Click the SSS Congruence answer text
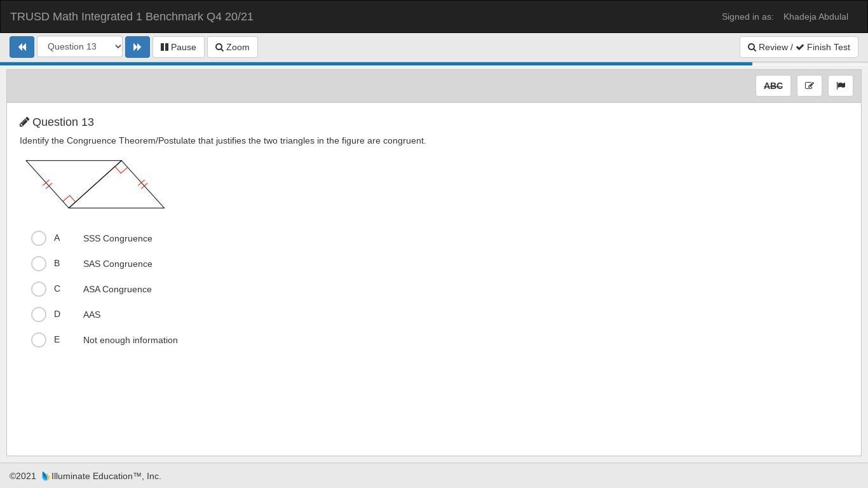This screenshot has height=488, width=868. tap(118, 238)
